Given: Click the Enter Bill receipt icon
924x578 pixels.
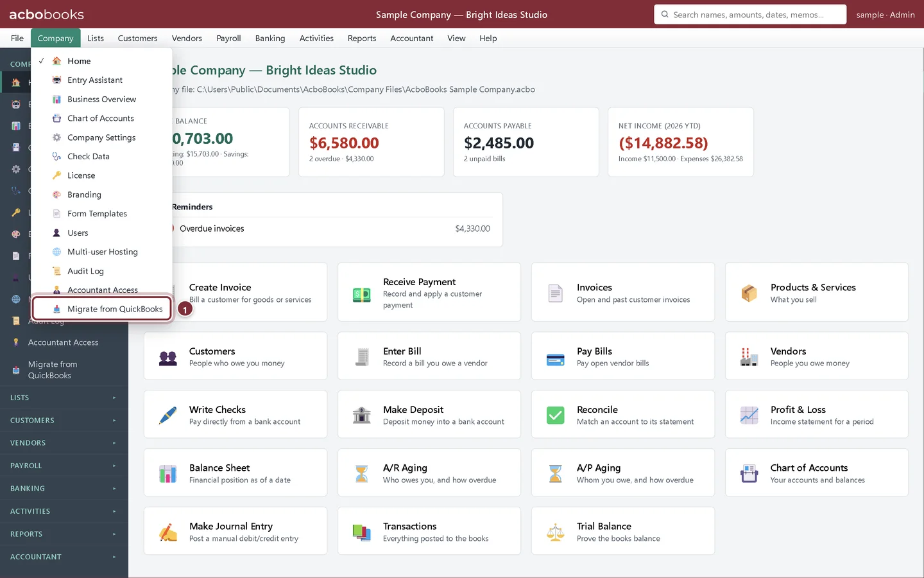Looking at the screenshot, I should (362, 357).
